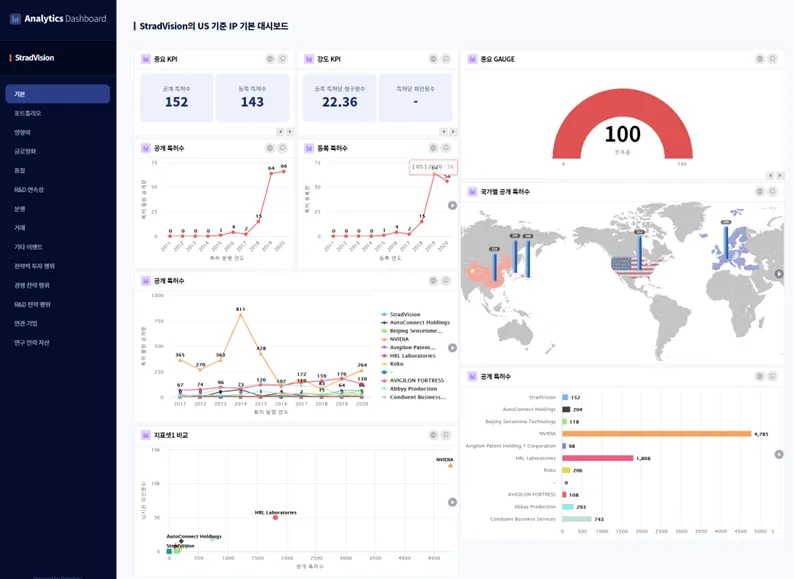794x579 pixels.
Task: Click purple chart icon beside 강도 KPI title
Action: [309, 59]
